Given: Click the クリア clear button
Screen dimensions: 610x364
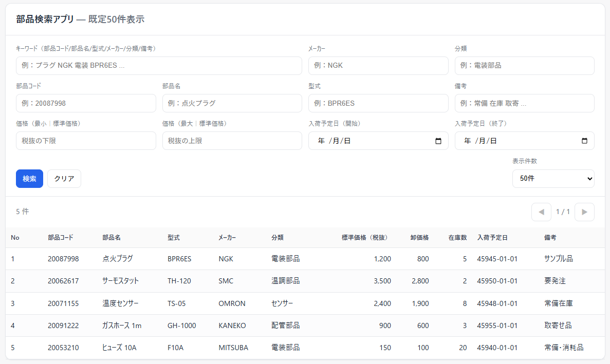Looking at the screenshot, I should [64, 179].
